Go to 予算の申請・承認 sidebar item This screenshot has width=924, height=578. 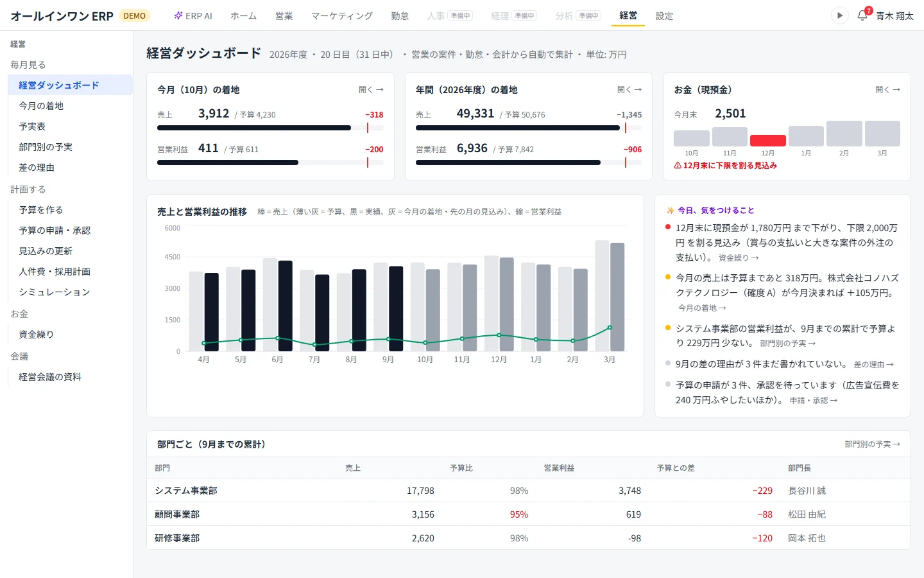pyautogui.click(x=70, y=231)
